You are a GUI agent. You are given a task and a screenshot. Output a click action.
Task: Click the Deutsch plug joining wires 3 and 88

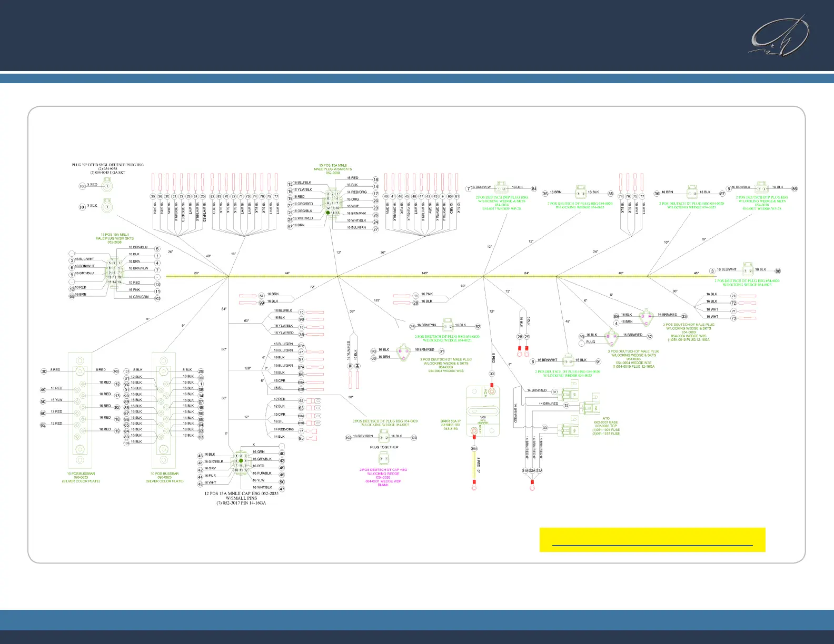coord(748,270)
